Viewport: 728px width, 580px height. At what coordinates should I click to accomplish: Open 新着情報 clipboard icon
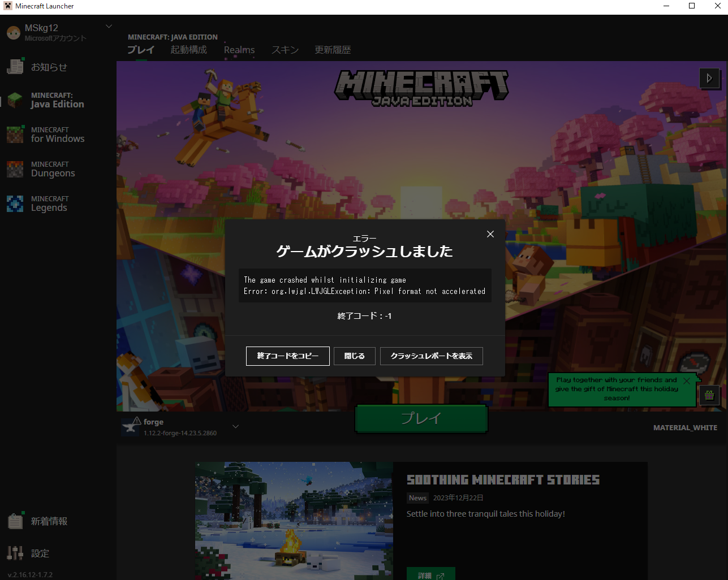15,521
